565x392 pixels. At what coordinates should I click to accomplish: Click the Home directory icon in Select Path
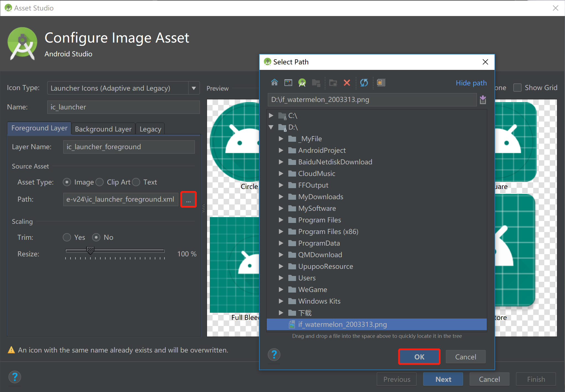click(x=274, y=82)
